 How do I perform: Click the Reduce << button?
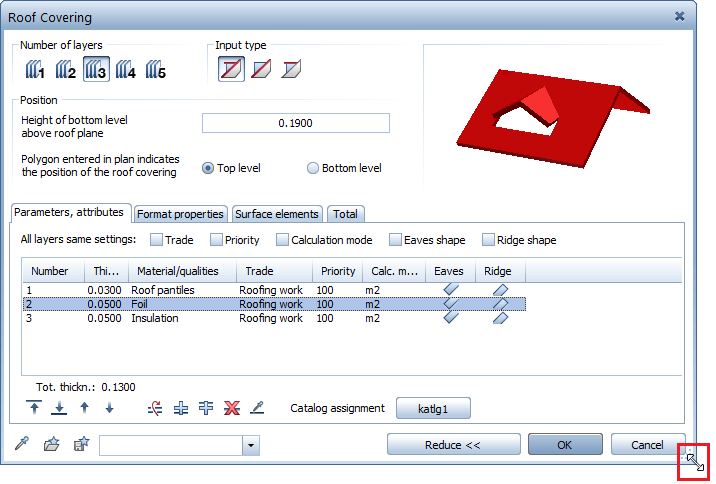453,445
